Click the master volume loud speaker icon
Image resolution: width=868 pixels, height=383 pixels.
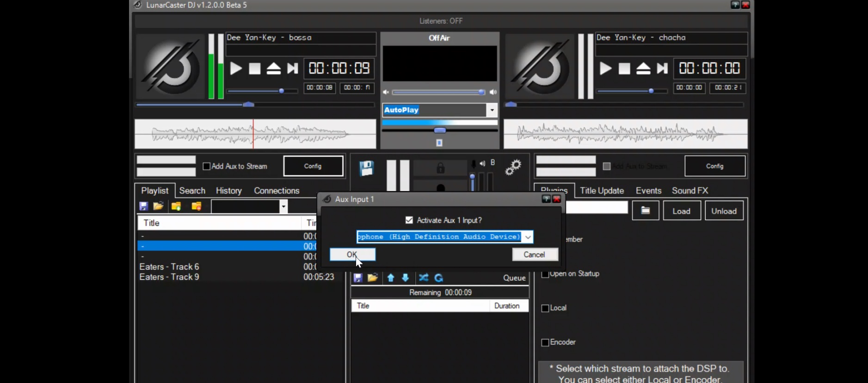493,92
